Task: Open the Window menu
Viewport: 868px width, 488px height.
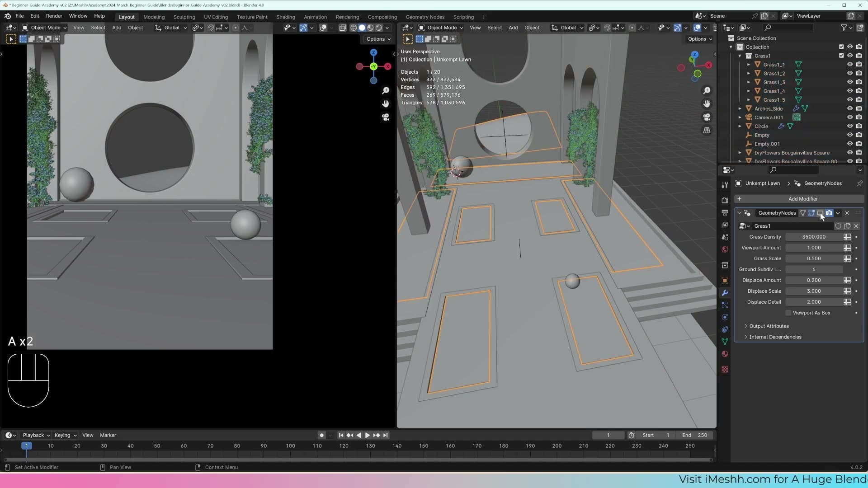Action: point(78,16)
